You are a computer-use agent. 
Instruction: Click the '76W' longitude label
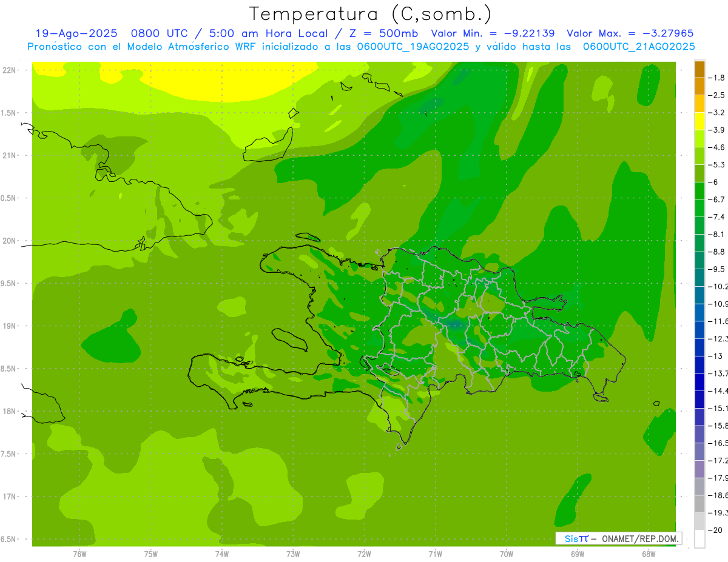point(79,554)
